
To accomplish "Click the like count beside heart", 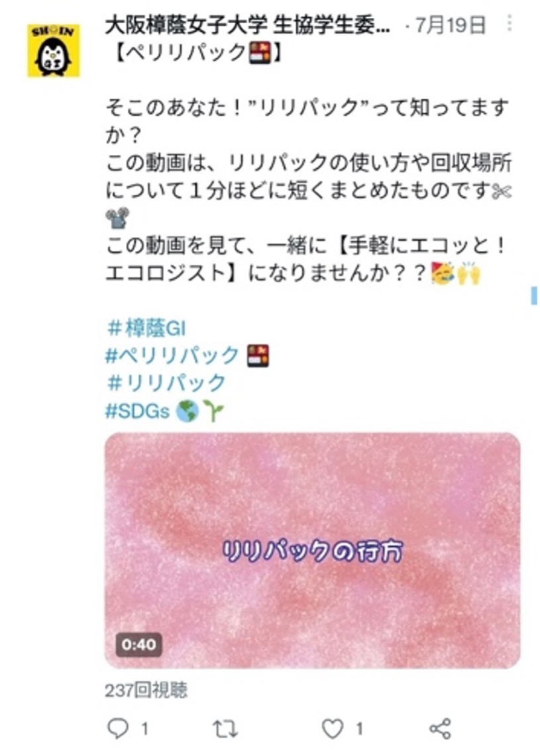I will pyautogui.click(x=359, y=728).
